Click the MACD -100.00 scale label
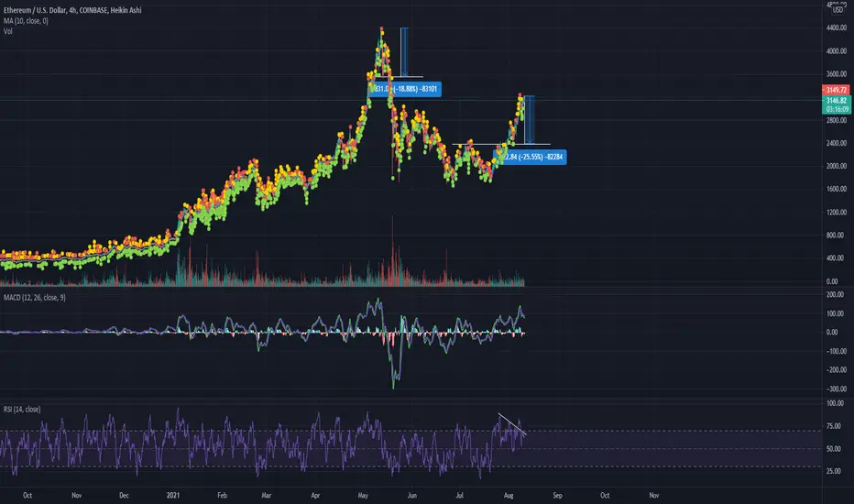This screenshot has width=854, height=504. coord(835,352)
